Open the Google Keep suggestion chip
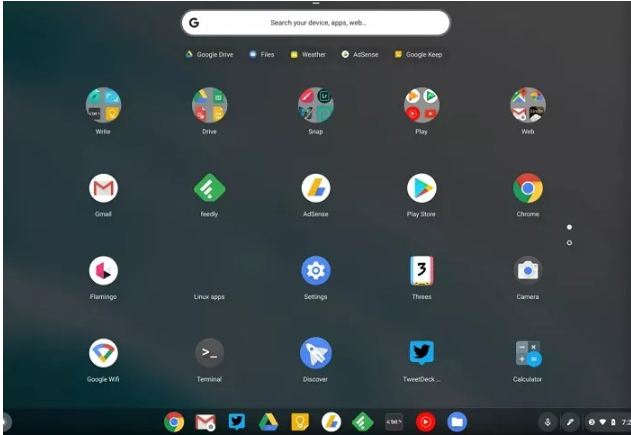Viewport: 631px width, 435px height. pos(419,54)
